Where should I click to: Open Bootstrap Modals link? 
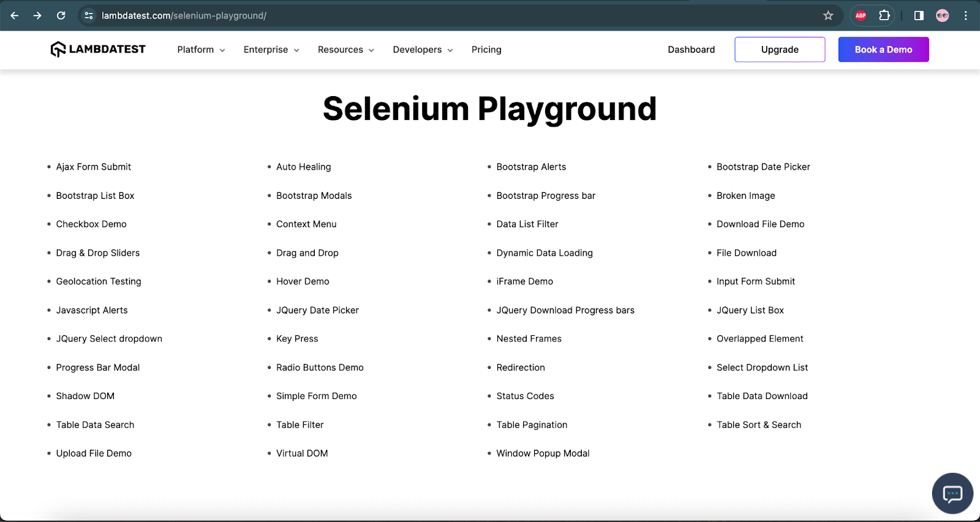point(314,195)
